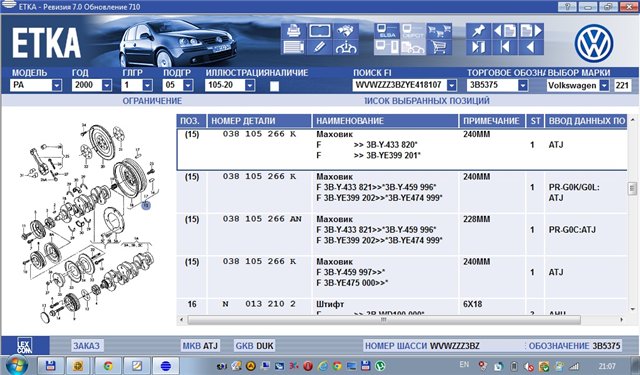Open the ELSA link icon
640x375 pixels.
387,31
